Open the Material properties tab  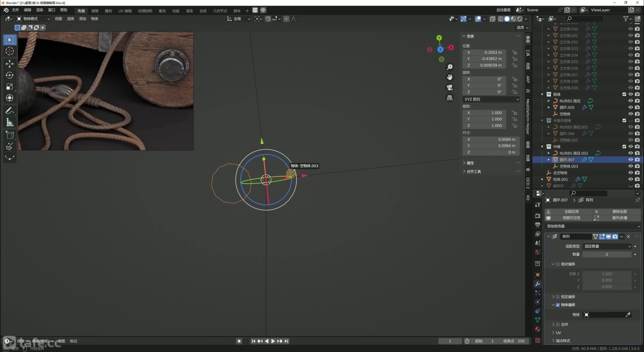pyautogui.click(x=538, y=329)
